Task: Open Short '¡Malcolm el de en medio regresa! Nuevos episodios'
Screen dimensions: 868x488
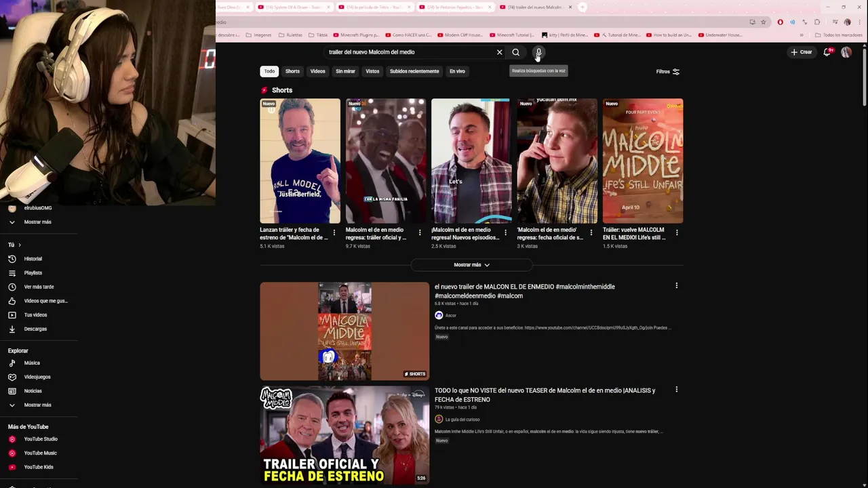Action: [471, 161]
